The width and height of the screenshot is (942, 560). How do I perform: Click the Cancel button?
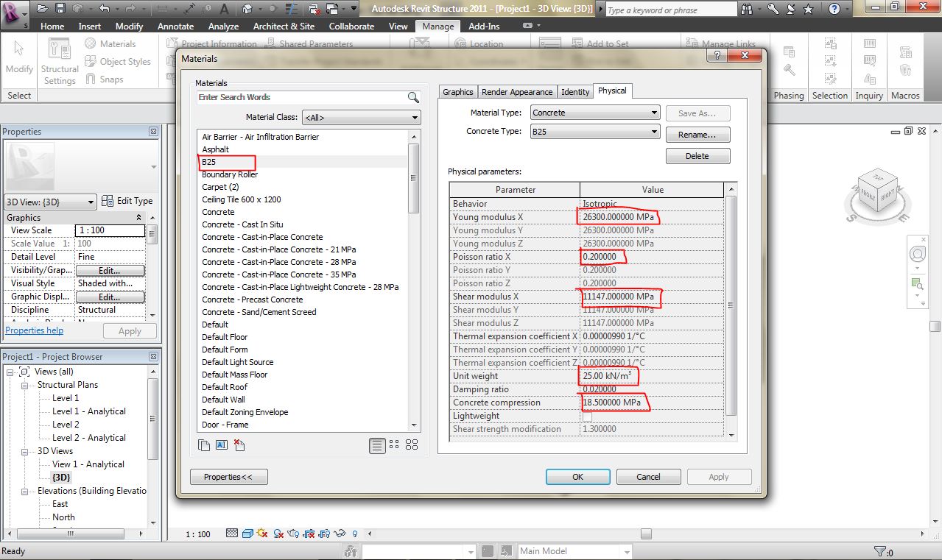[x=648, y=477]
